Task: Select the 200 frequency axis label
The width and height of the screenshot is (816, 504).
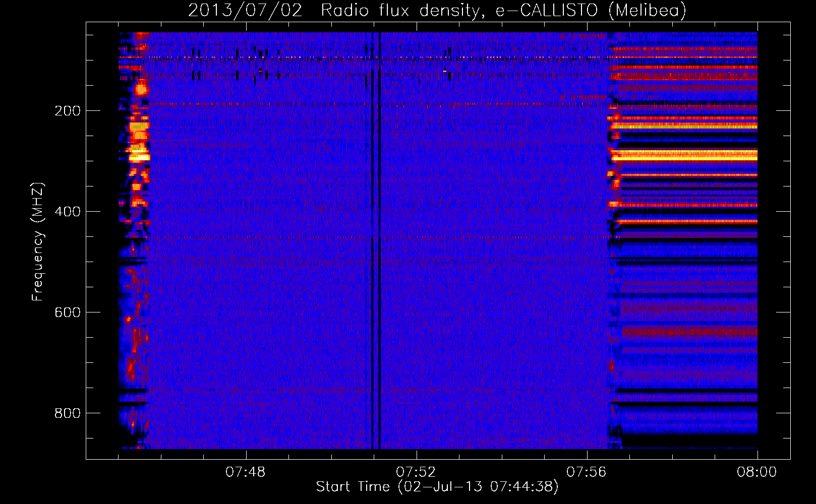Action: (x=67, y=111)
